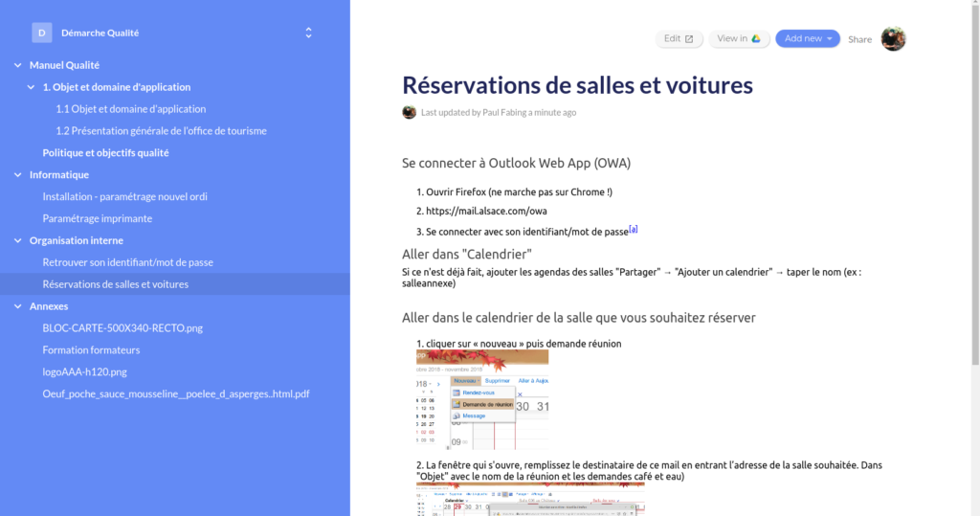Collapse the Annexes section chevron

(x=17, y=305)
